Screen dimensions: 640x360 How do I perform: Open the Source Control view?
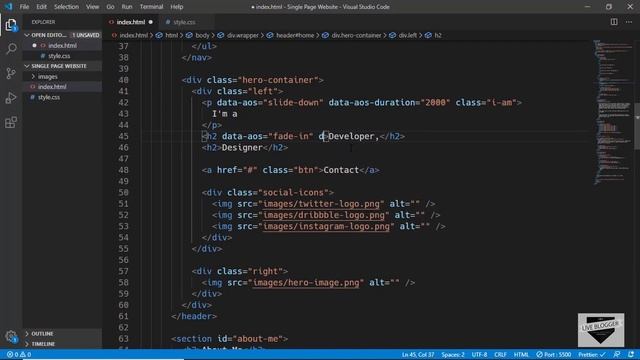tap(11, 73)
